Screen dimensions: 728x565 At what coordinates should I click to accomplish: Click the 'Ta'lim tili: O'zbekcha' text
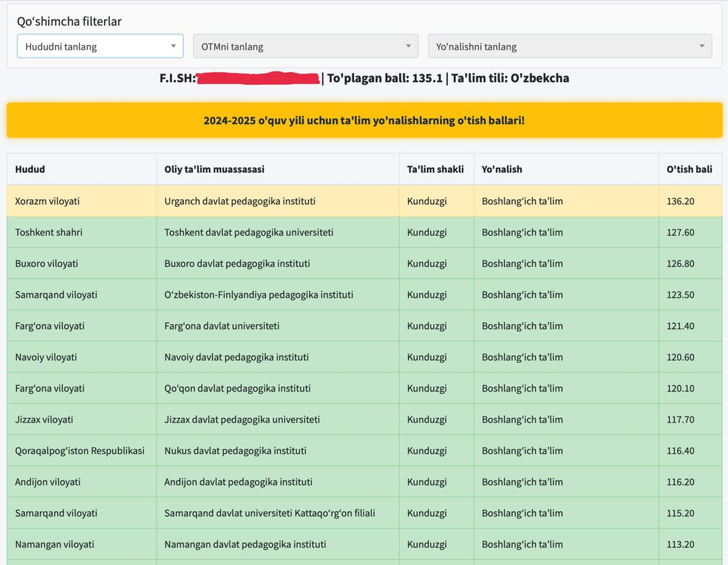coord(510,78)
